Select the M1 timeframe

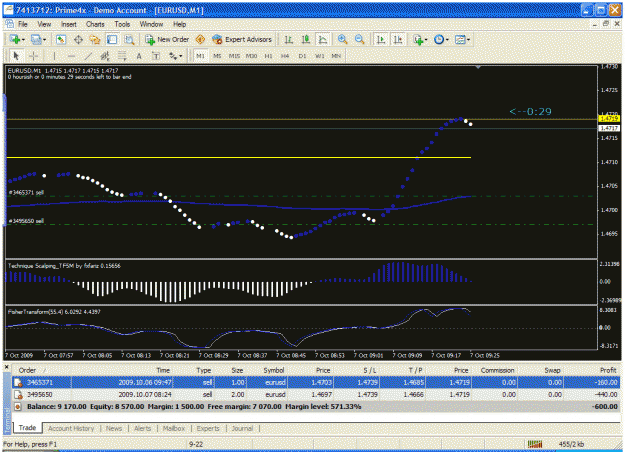pyautogui.click(x=200, y=56)
